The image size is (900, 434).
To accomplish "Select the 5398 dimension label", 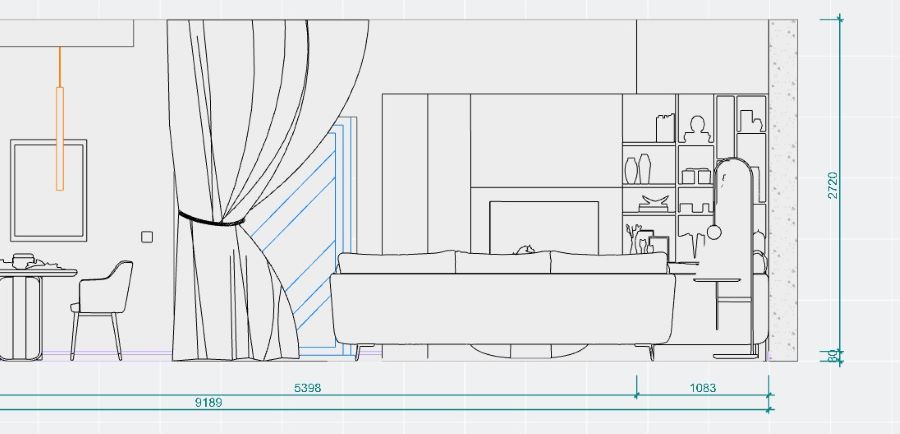I will [x=307, y=388].
